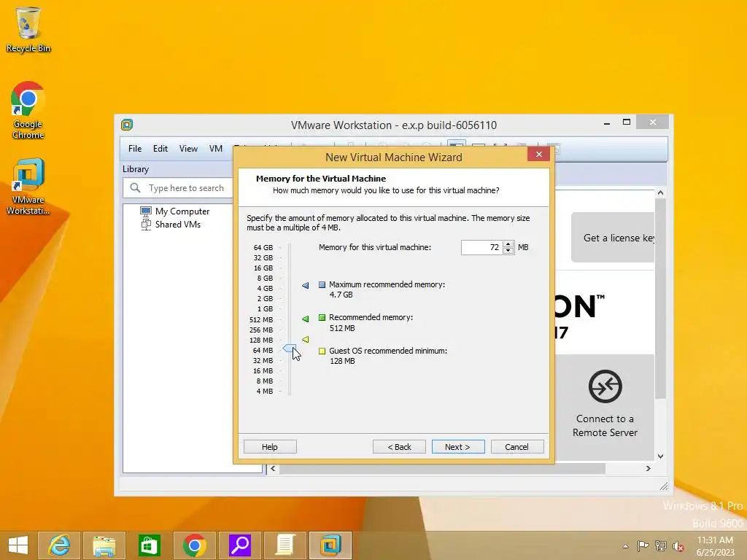
Task: Set the memory slider to 16 MB tick
Action: coord(289,371)
